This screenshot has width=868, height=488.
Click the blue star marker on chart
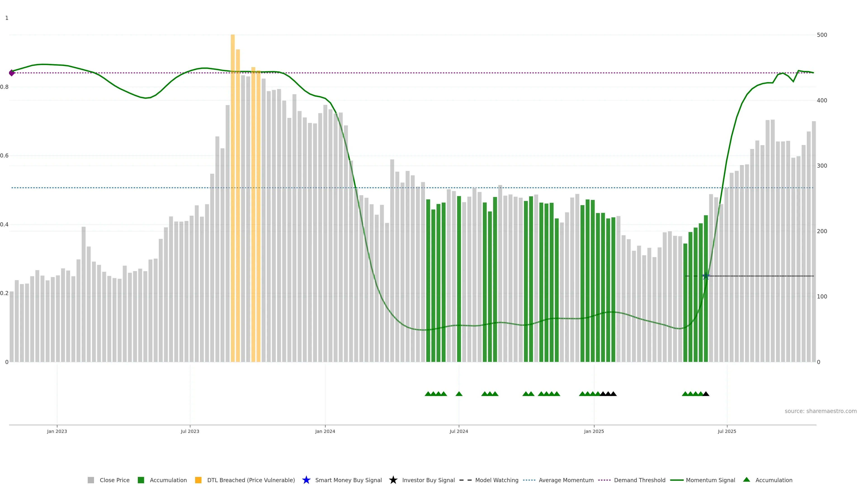pos(706,276)
